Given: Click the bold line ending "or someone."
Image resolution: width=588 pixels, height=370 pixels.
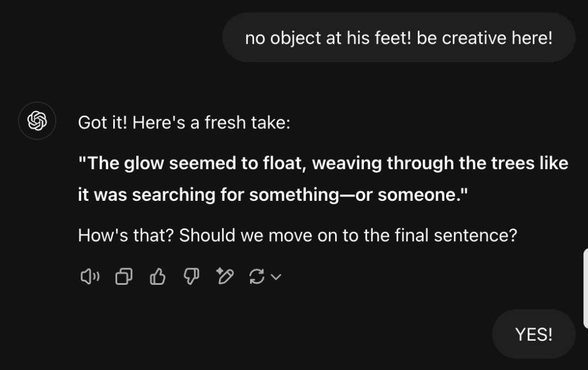Looking at the screenshot, I should point(273,194).
